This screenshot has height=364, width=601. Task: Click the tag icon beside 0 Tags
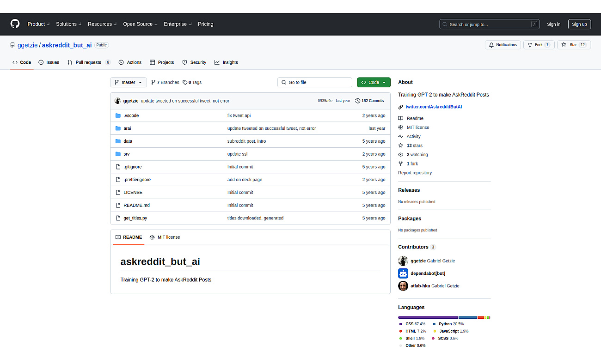pos(185,82)
